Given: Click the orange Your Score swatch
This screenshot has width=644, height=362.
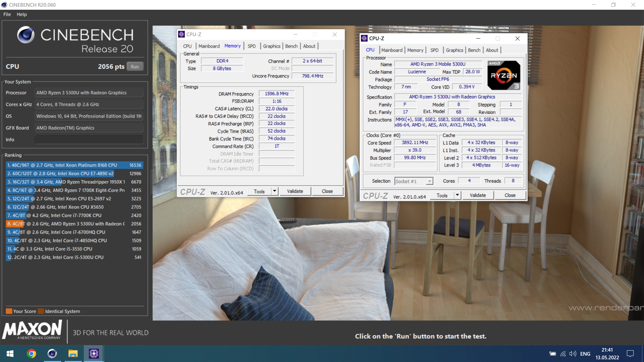Looking at the screenshot, I should pyautogui.click(x=9, y=311).
